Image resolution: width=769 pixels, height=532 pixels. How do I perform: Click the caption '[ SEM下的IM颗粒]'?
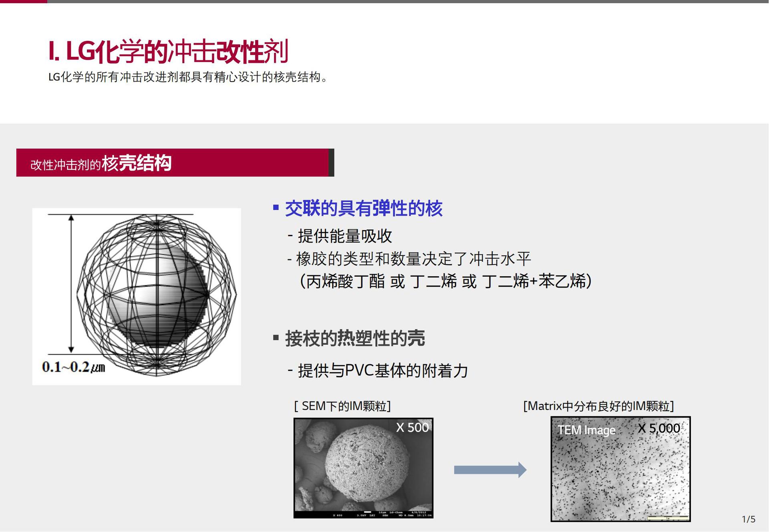click(342, 406)
